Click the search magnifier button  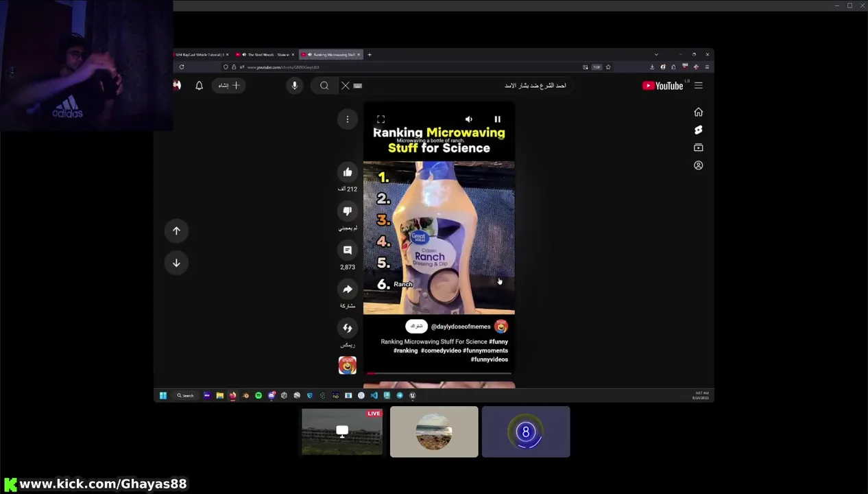[324, 86]
